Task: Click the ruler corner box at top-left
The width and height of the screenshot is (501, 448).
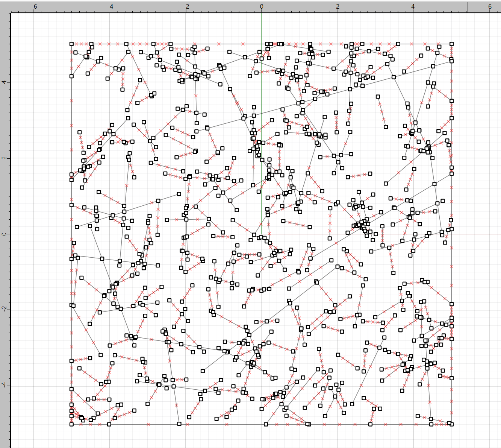Action: (x=5, y=6)
